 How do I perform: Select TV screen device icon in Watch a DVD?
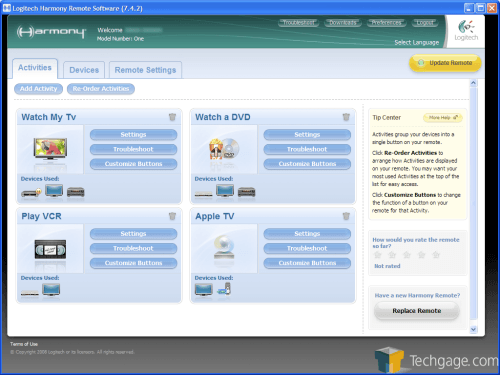225,191
